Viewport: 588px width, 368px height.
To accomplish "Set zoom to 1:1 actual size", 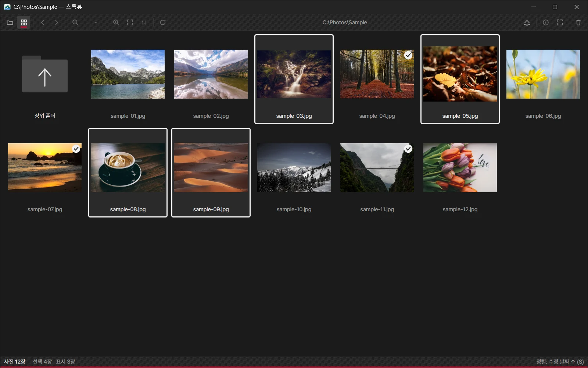I will 144,22.
